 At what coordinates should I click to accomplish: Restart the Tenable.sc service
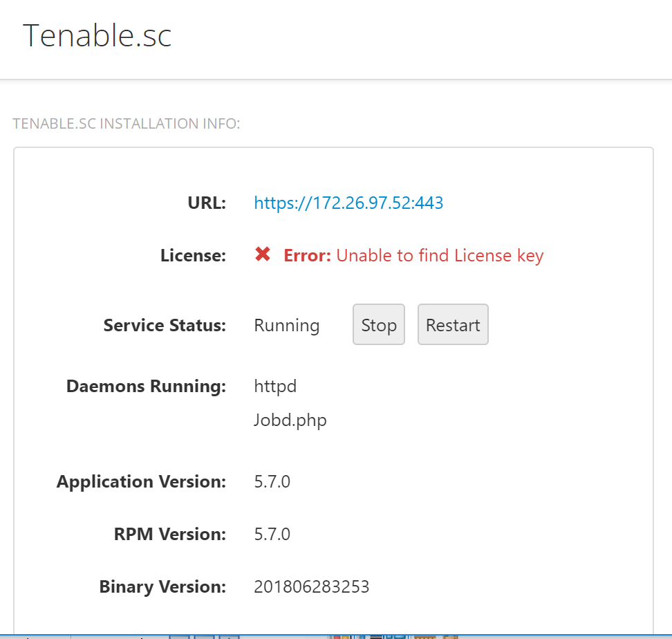(x=453, y=324)
